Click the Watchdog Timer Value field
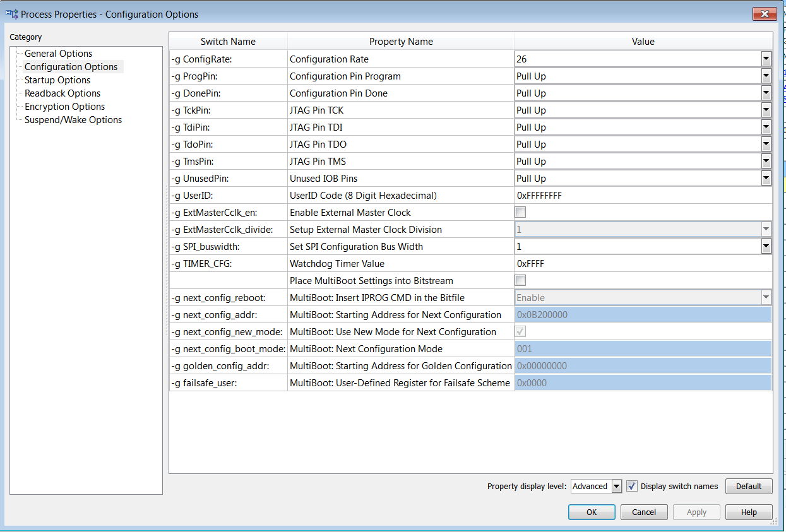This screenshot has height=532, width=786. click(x=643, y=263)
